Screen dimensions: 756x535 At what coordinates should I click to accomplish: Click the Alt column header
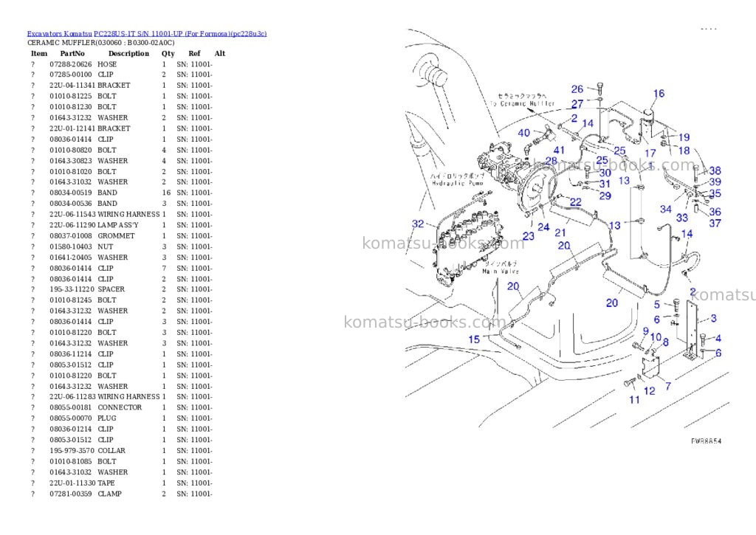coord(220,53)
